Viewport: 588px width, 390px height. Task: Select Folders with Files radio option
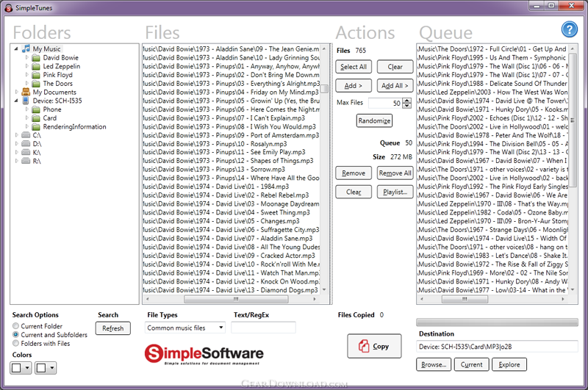pyautogui.click(x=15, y=343)
